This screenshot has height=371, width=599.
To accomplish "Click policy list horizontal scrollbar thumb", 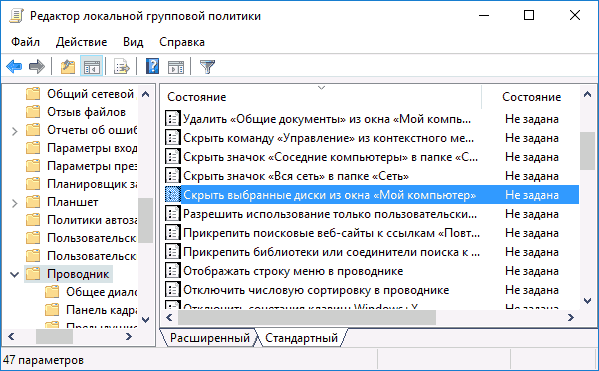I will [307, 317].
